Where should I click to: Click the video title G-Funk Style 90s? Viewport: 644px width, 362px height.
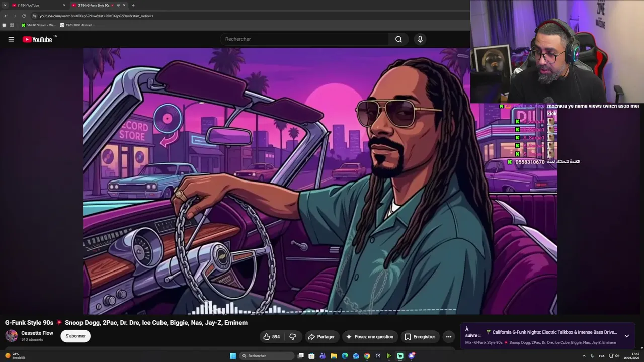[126, 323]
